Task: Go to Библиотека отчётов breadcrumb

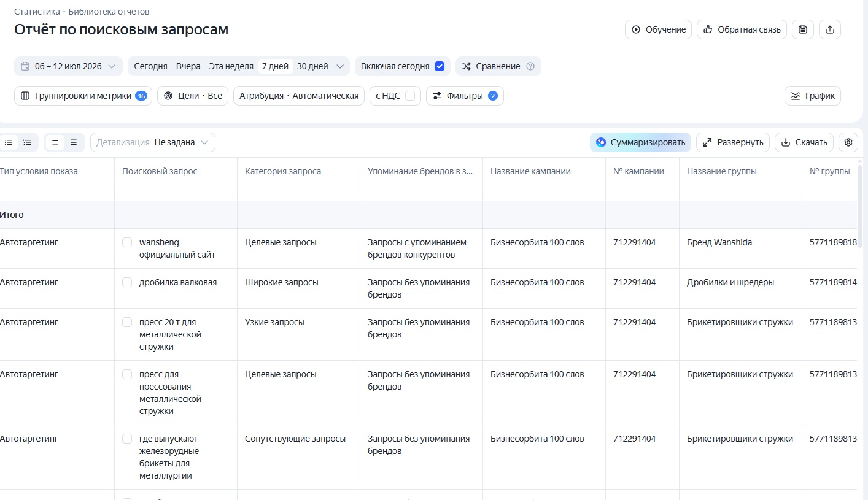Action: pos(109,12)
